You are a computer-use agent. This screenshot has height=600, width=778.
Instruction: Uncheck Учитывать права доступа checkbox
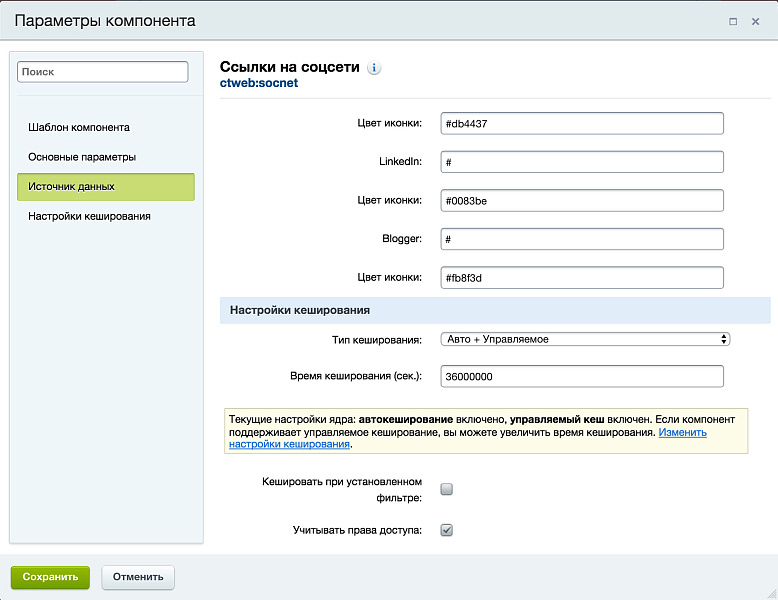(447, 530)
